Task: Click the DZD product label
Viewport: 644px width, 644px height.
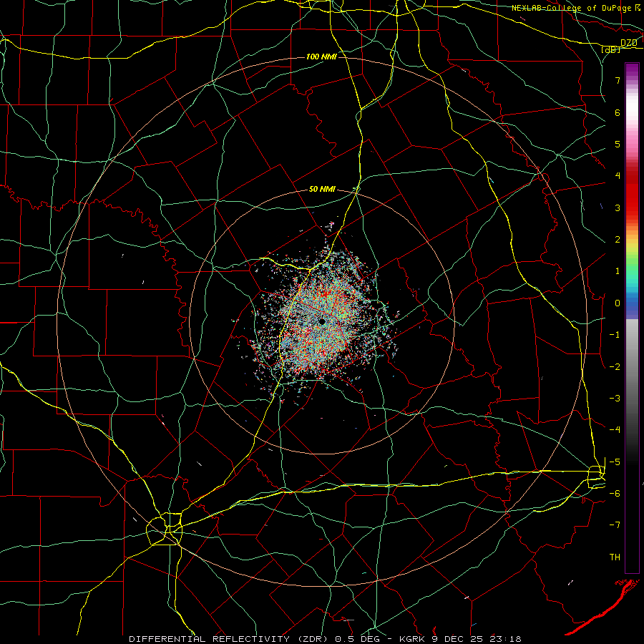Action: point(628,43)
